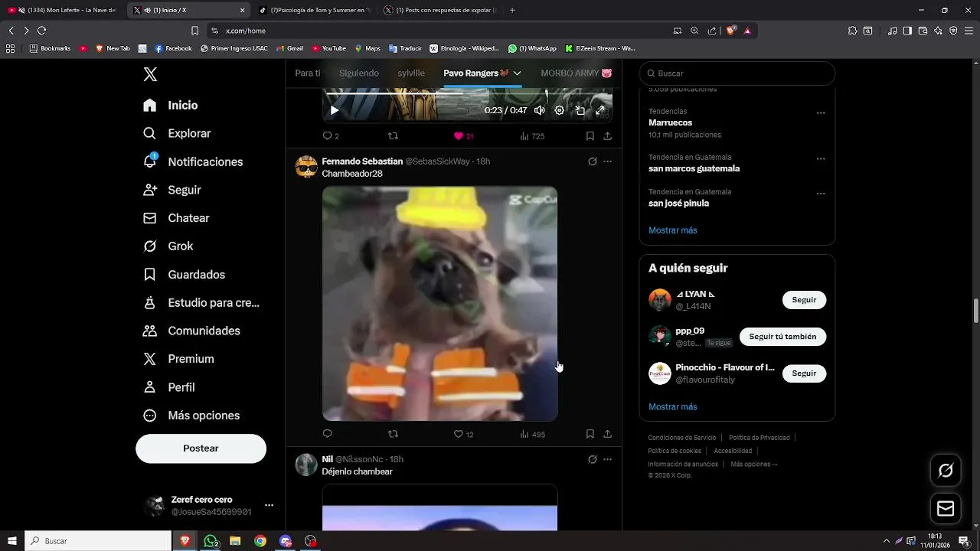Click Seguir tú también for ppp_09

point(782,337)
